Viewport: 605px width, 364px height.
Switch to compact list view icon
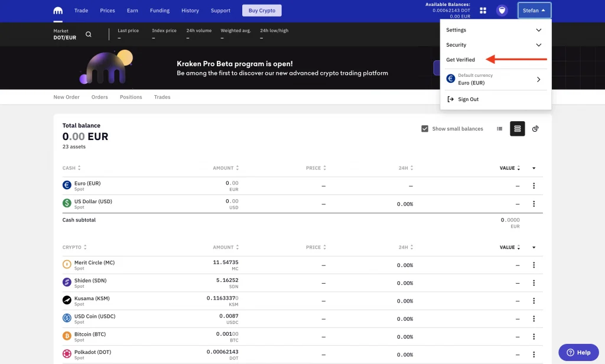pyautogui.click(x=499, y=129)
